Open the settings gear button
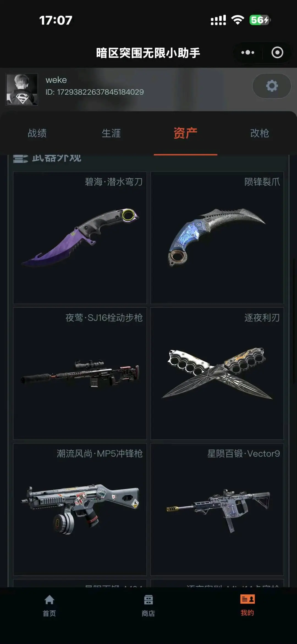This screenshot has width=297, height=644. pos(272,86)
